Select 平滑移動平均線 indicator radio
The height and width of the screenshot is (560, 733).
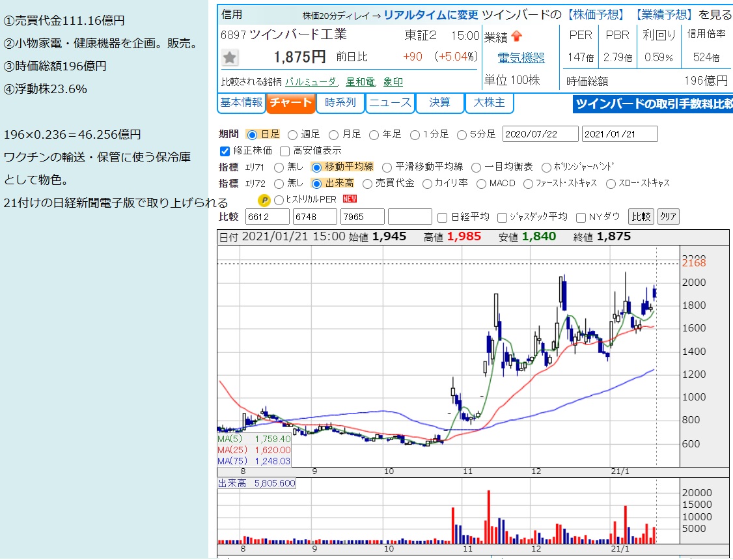387,167
